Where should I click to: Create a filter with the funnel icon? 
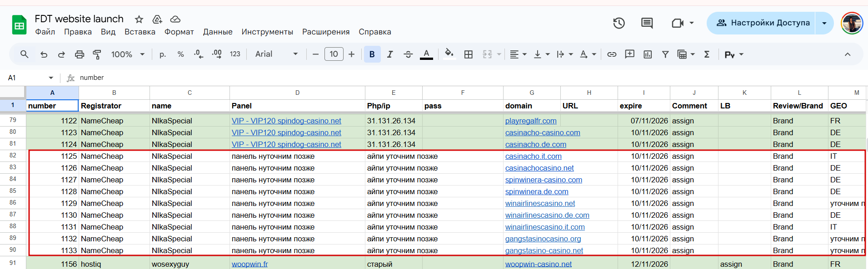click(x=665, y=54)
